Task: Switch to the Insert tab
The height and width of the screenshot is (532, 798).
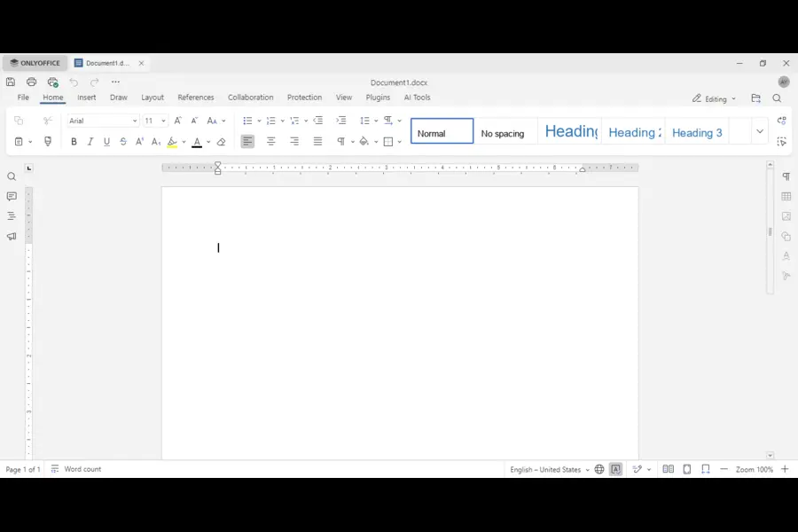Action: (87, 98)
